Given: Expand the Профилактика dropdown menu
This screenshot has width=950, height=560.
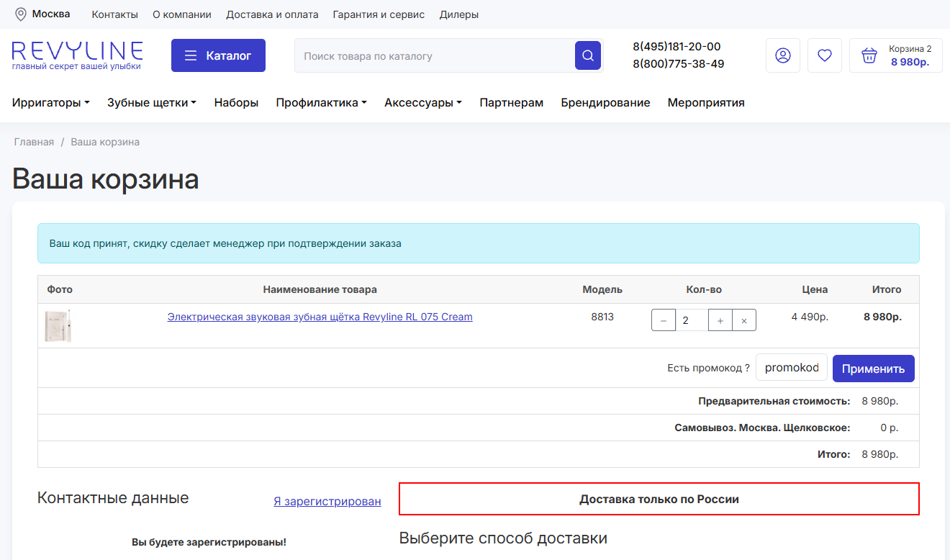Looking at the screenshot, I should pyautogui.click(x=321, y=103).
